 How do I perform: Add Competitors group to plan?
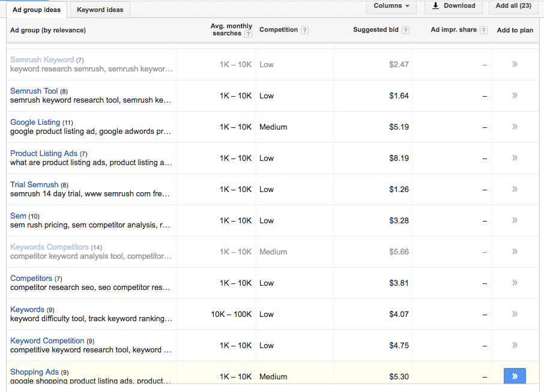[x=515, y=283]
